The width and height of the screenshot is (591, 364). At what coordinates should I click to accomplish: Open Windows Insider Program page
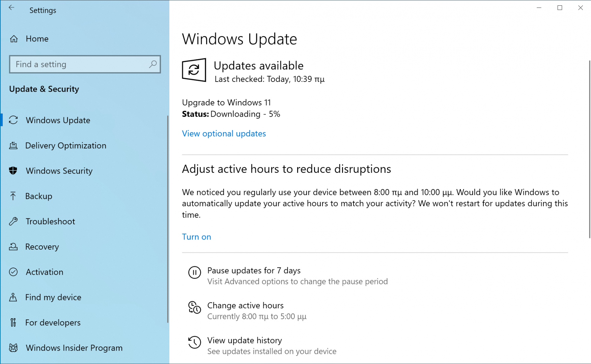tap(74, 347)
